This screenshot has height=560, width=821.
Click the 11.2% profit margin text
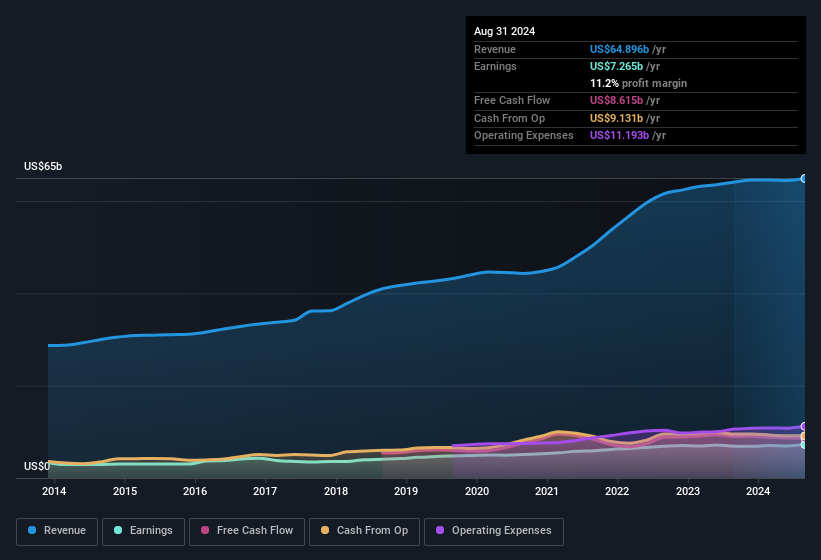pyautogui.click(x=638, y=83)
